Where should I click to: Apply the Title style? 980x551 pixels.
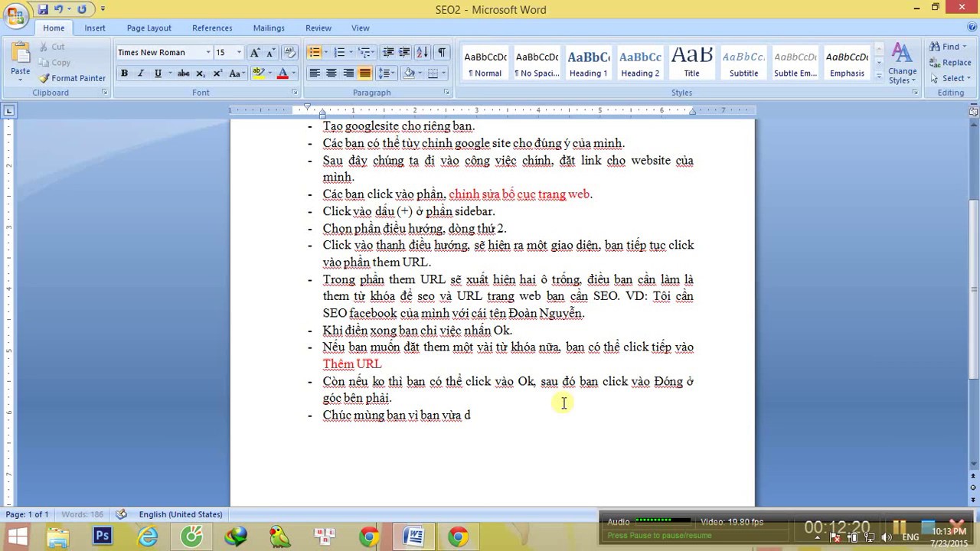(692, 64)
